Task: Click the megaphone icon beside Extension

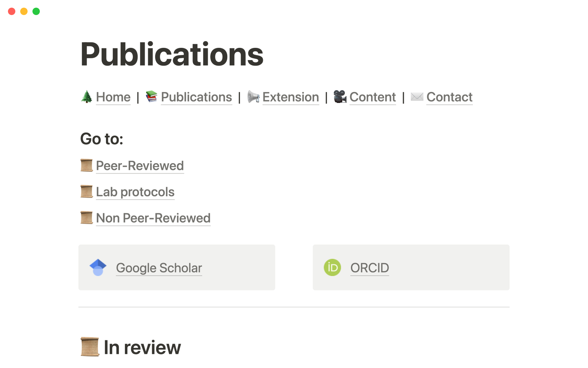Action: coord(253,97)
